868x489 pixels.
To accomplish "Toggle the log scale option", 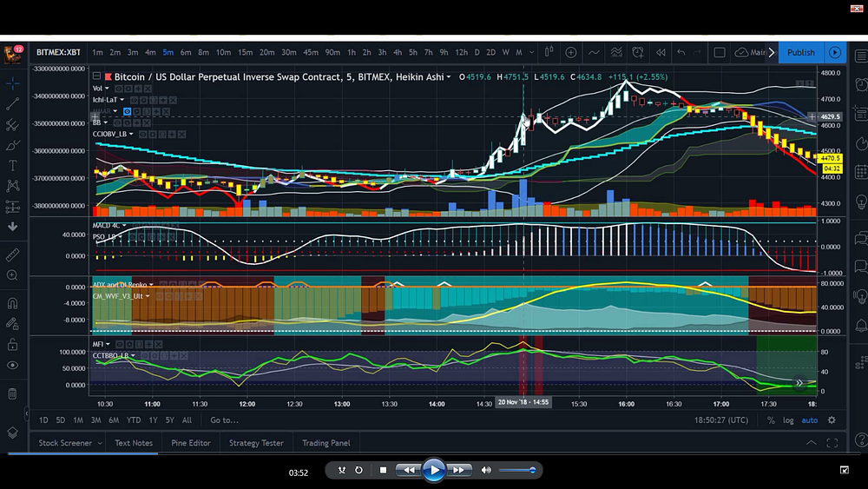I will [788, 420].
